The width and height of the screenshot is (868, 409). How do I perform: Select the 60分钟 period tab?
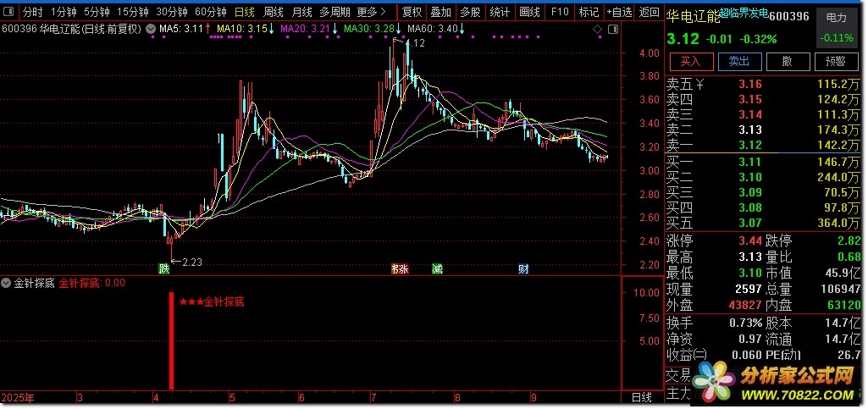click(211, 12)
